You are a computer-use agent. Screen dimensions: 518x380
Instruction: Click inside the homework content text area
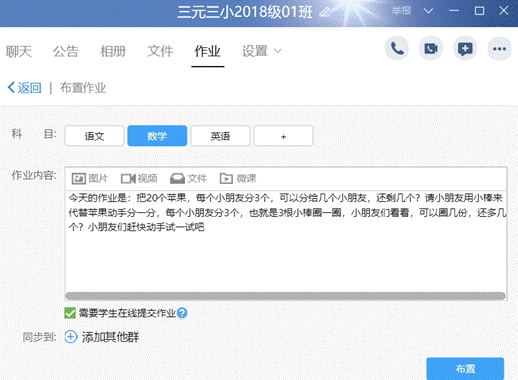286,242
